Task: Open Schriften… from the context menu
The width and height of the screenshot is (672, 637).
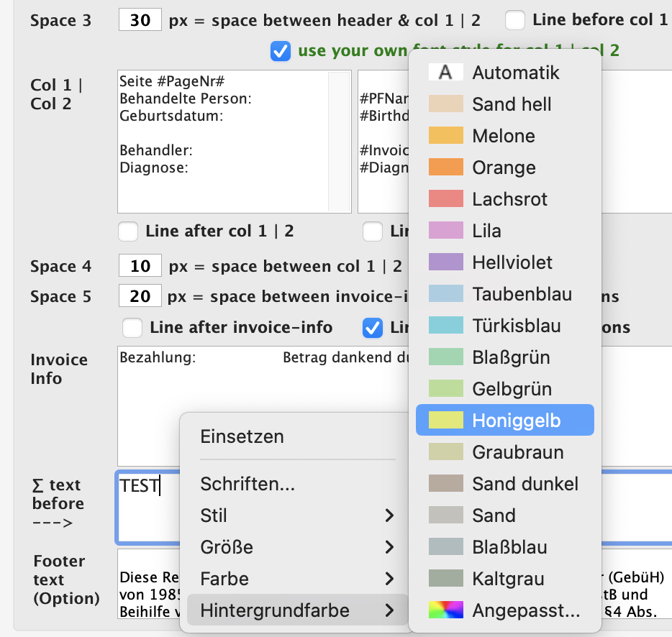Action: pos(248,484)
